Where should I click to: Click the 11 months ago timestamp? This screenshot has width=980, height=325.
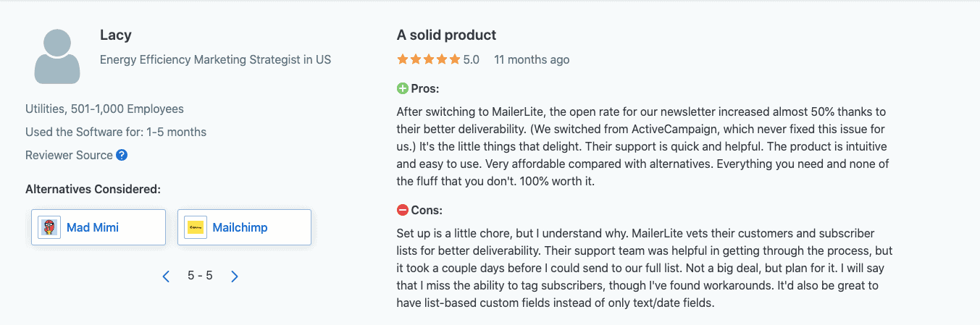(532, 59)
